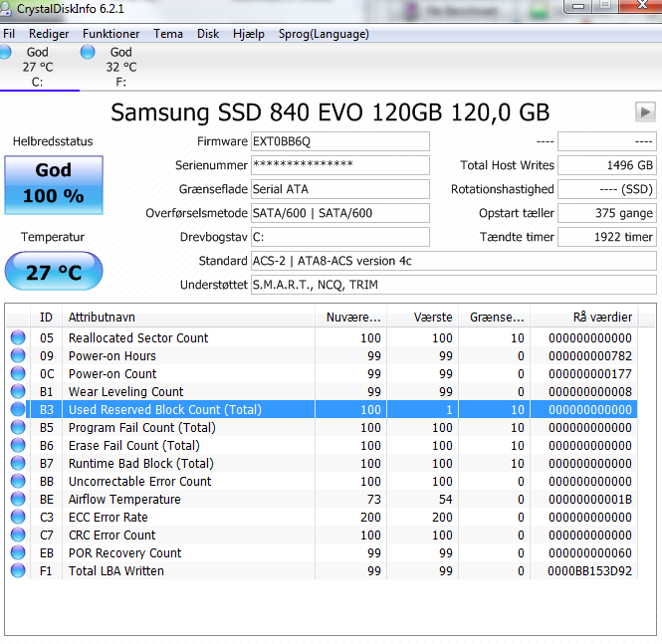662x644 pixels.
Task: Click status orb for Used Reserved Block Count
Action: [18, 409]
